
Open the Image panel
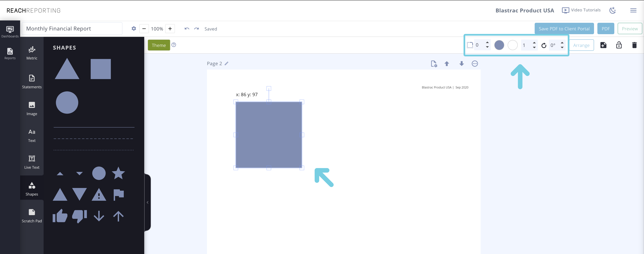point(32,109)
